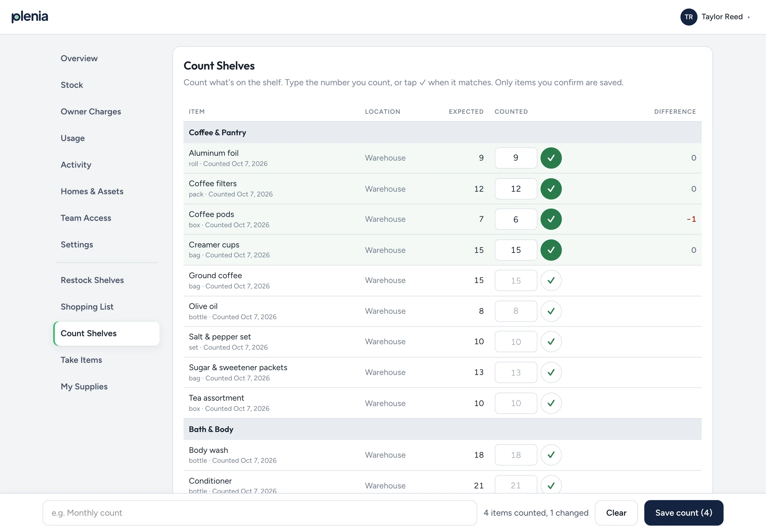Go to My Supplies

[84, 387]
